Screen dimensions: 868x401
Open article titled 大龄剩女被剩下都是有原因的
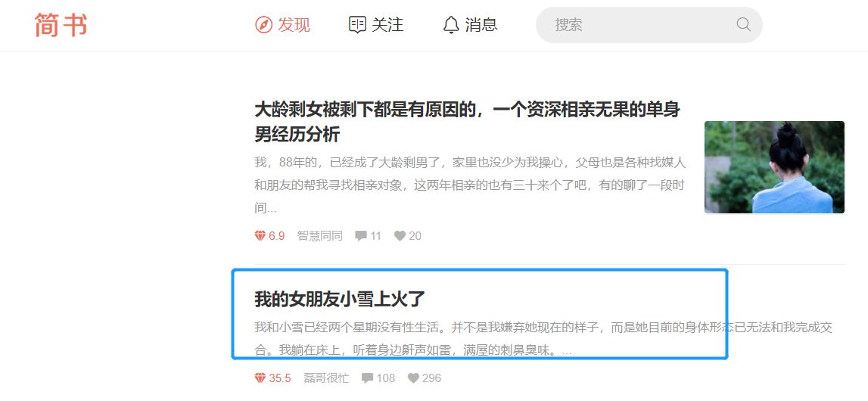tap(467, 122)
